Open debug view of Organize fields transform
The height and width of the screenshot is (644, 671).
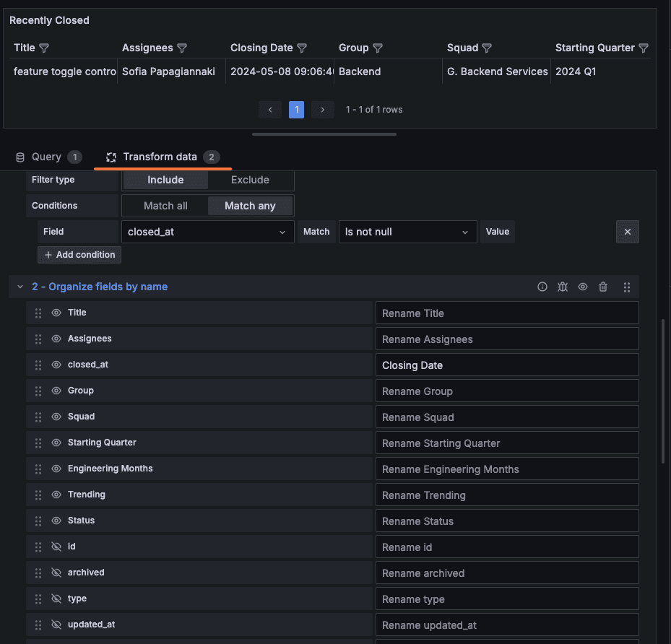563,287
